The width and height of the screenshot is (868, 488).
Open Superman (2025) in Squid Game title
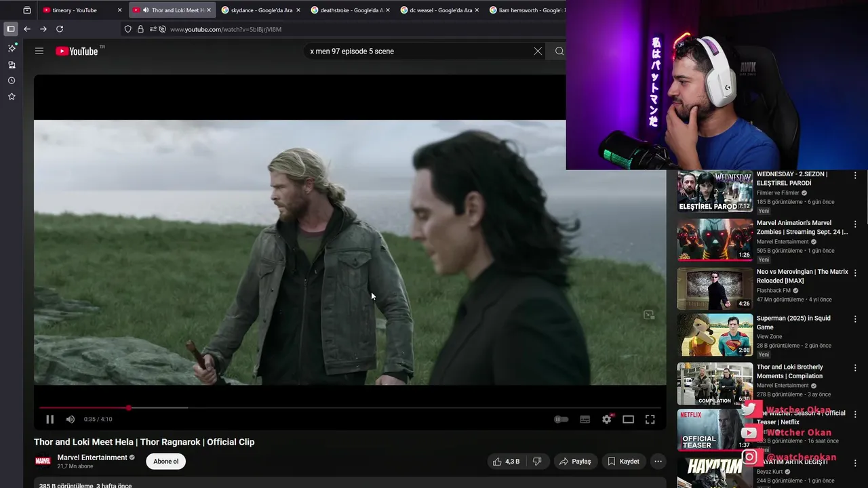(793, 323)
